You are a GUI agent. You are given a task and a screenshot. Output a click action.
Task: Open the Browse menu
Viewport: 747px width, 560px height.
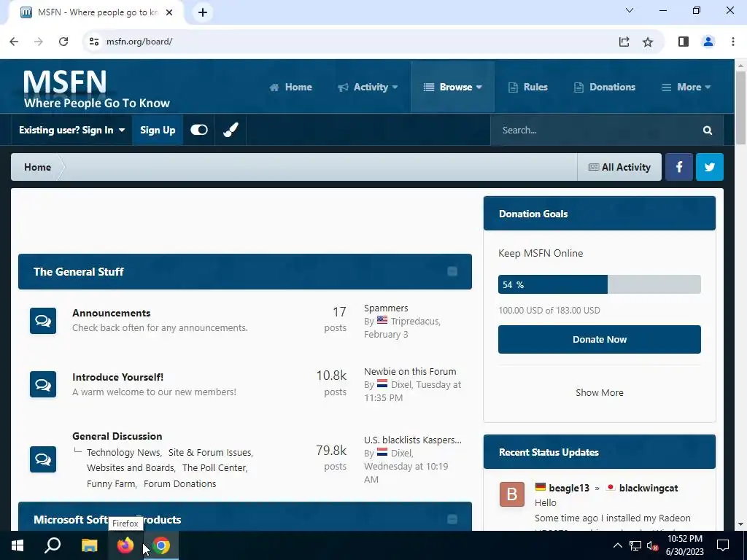452,87
